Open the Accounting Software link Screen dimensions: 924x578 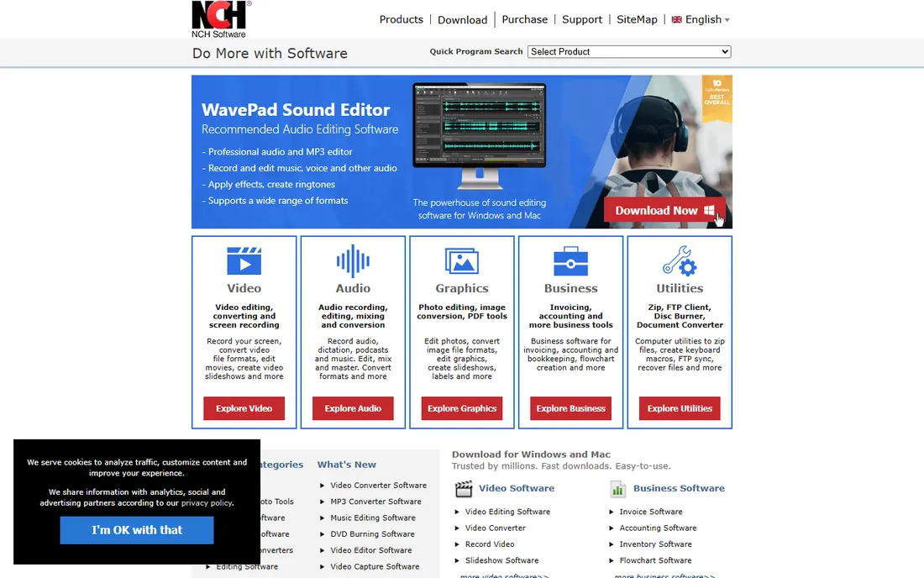(658, 528)
